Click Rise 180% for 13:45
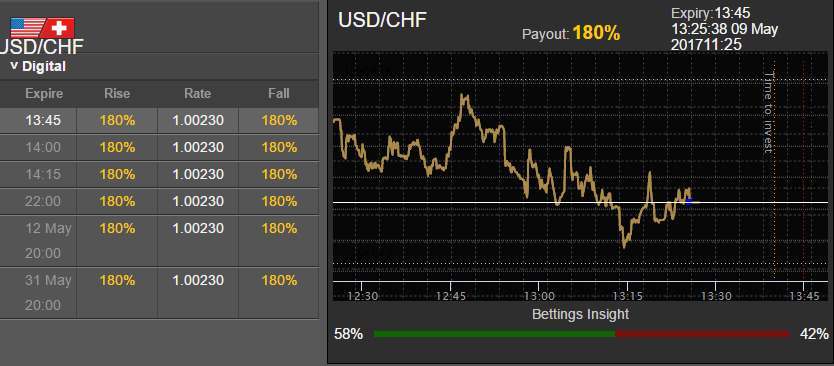Screen dimensions: 834x366 click(x=117, y=120)
